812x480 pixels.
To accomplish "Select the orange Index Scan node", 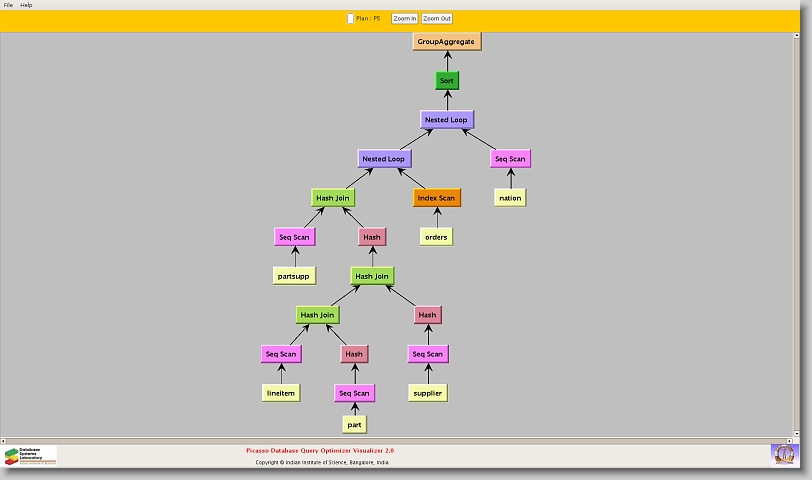I will click(436, 198).
